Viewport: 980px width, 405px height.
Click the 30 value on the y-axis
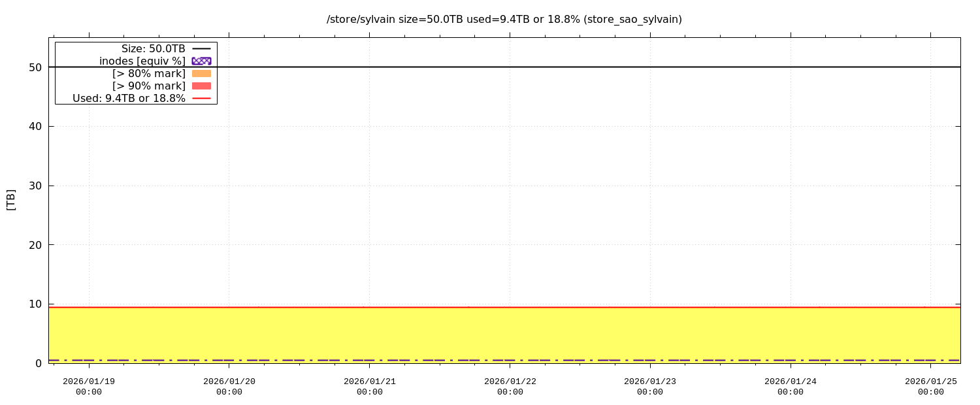click(35, 186)
